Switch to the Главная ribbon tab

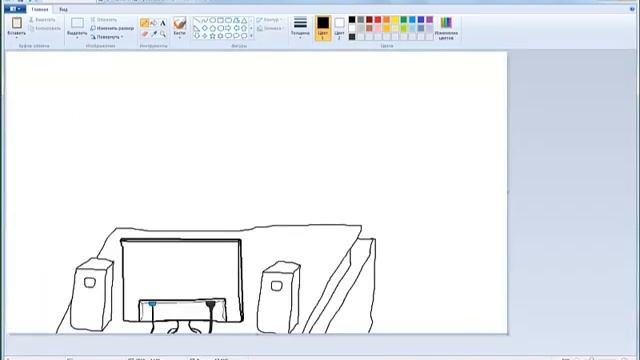[40, 9]
